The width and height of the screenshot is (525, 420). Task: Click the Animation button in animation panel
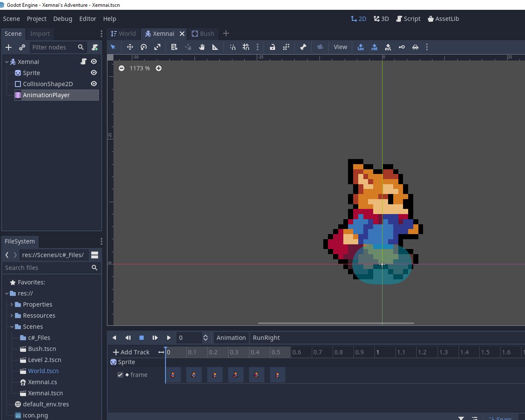coord(231,338)
